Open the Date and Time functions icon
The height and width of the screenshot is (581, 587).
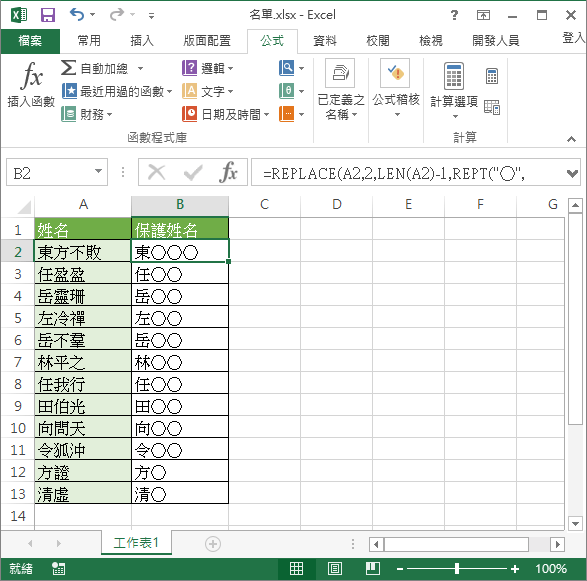pyautogui.click(x=189, y=114)
